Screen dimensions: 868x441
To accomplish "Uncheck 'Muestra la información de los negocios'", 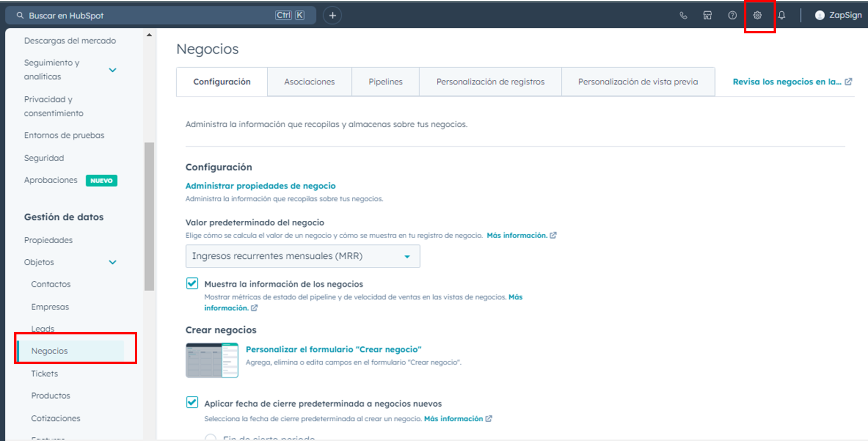I will pyautogui.click(x=192, y=283).
